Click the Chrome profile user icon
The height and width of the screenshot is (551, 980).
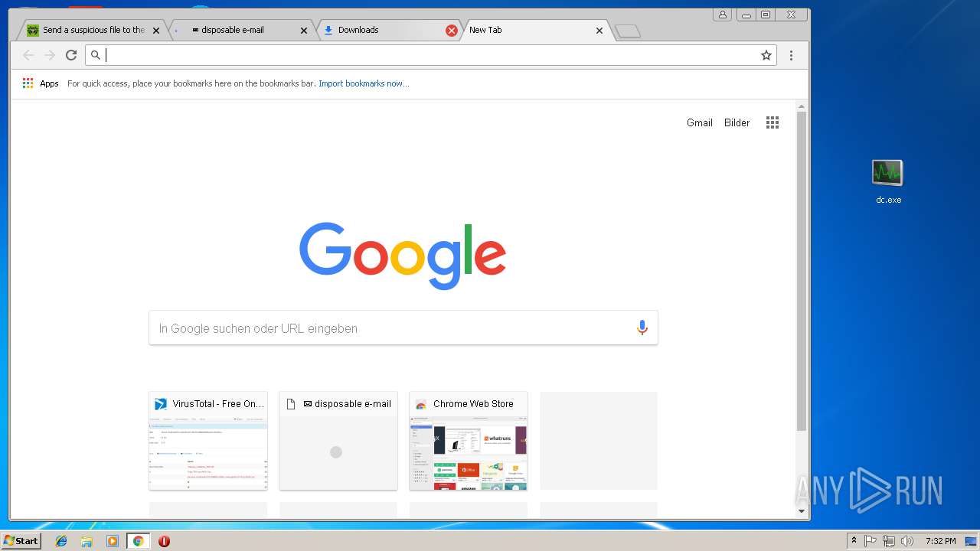[722, 15]
